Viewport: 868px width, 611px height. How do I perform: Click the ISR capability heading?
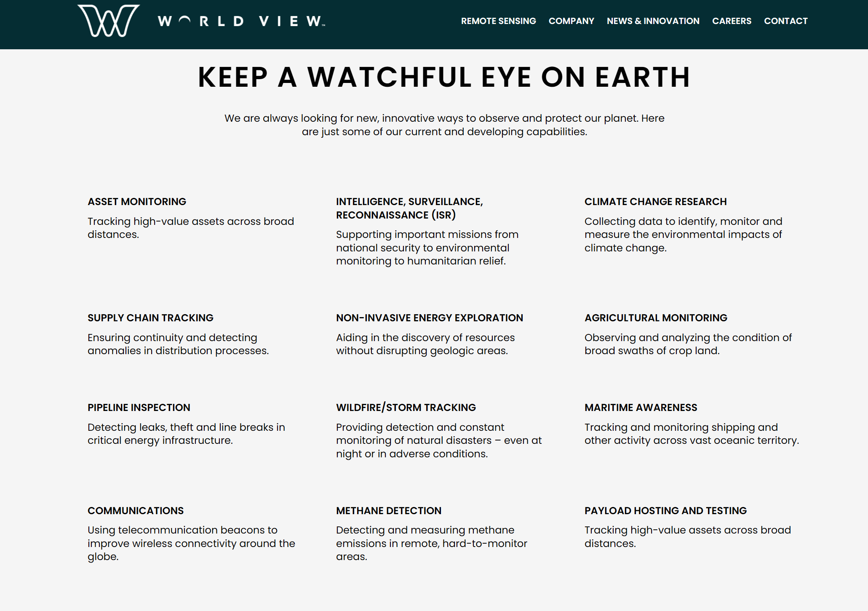pos(409,208)
